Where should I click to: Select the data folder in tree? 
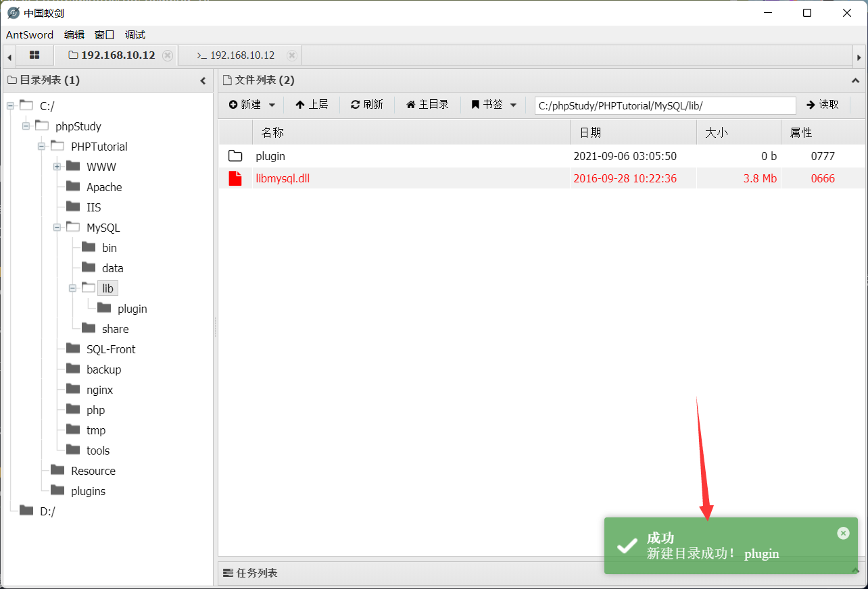coord(113,268)
